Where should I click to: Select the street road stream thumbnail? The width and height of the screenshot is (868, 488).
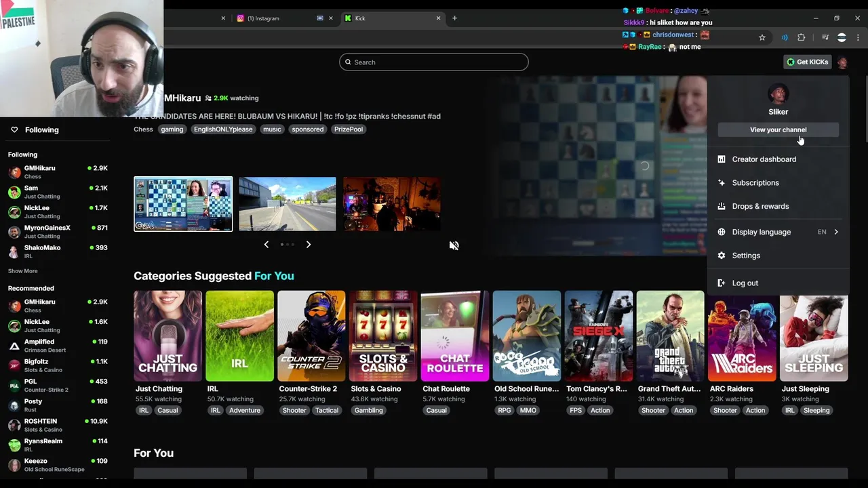(x=288, y=204)
